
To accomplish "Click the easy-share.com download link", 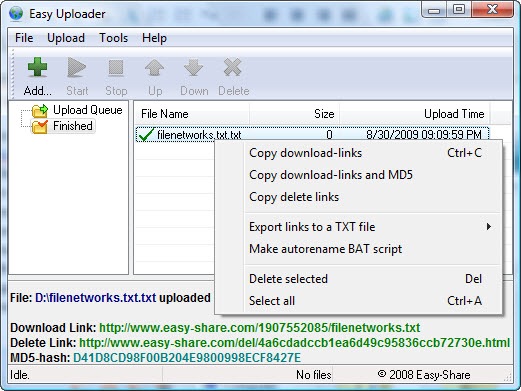I will click(260, 328).
